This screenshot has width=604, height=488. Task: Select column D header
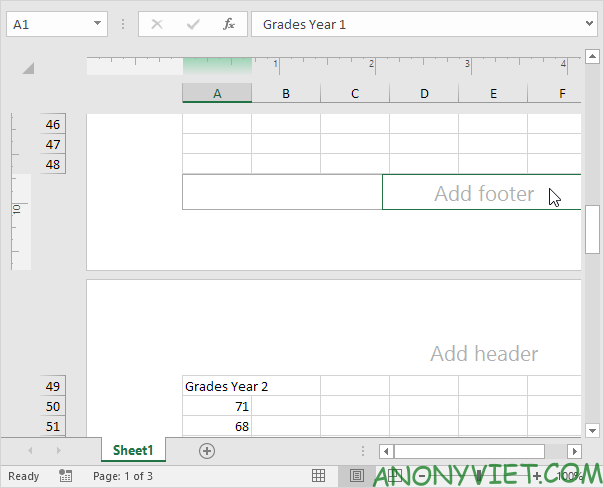click(424, 93)
